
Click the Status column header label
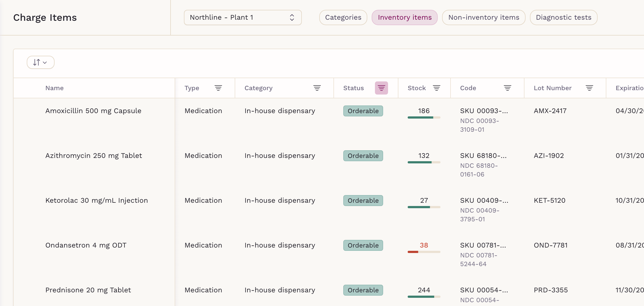(353, 88)
